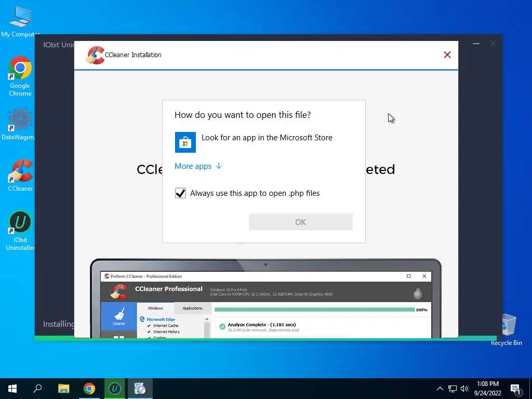Select Microsoft Store app option icon
Image resolution: width=532 pixels, height=399 pixels.
(x=185, y=142)
